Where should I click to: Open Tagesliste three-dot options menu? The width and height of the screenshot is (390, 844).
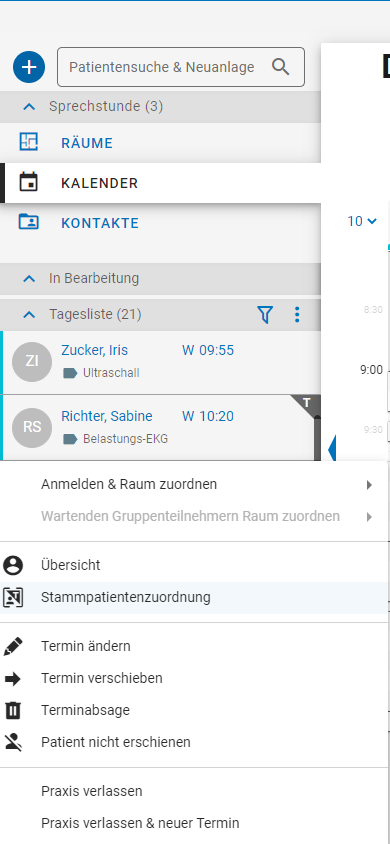pyautogui.click(x=297, y=314)
